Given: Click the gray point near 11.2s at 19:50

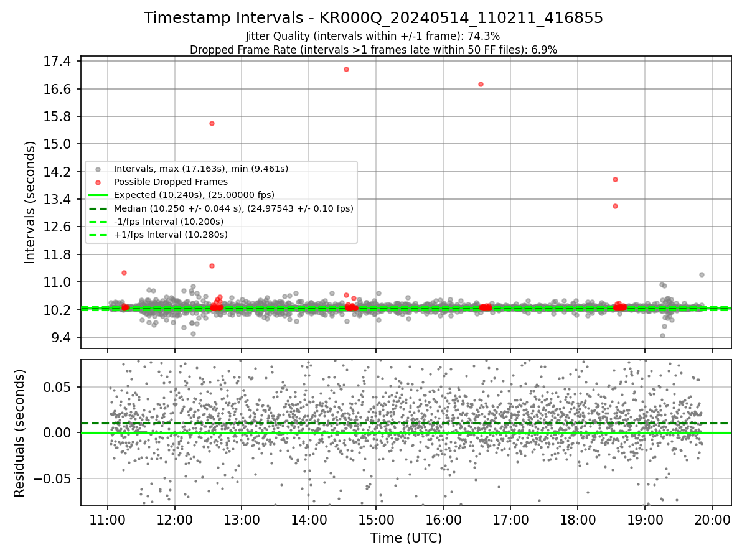Looking at the screenshot, I should click(x=702, y=274).
